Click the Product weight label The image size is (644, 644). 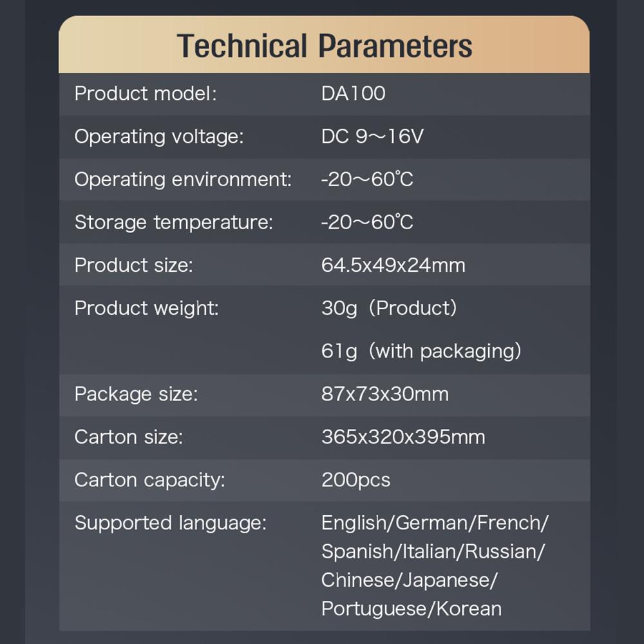pyautogui.click(x=147, y=308)
